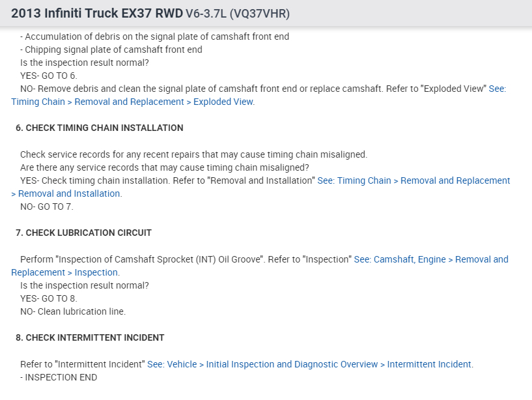The image size is (532, 400).
Task: Click the 'NO- GO TO 7' line
Action: tap(47, 207)
